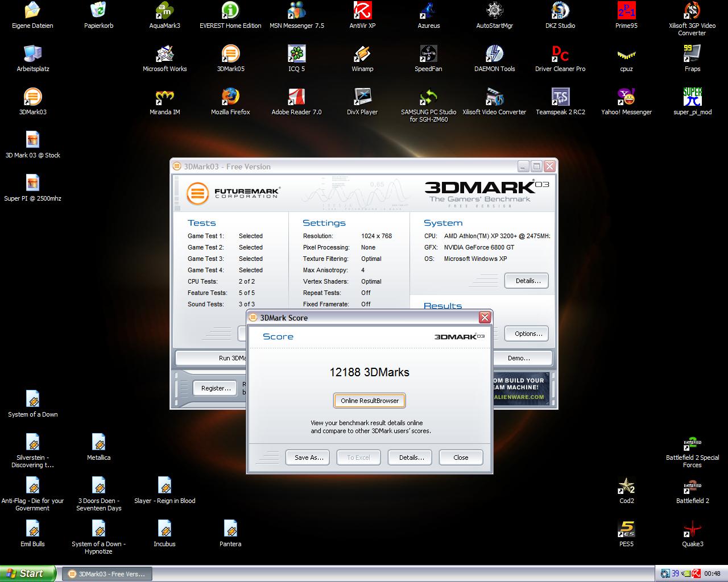Launch Teamspeak 2 RC2
Image resolution: width=728 pixels, height=582 pixels.
(560, 102)
